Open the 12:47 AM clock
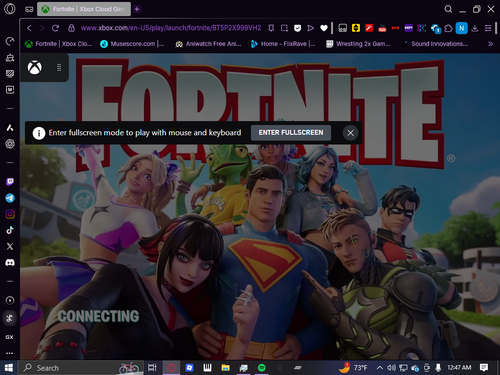The image size is (500, 375). (459, 368)
